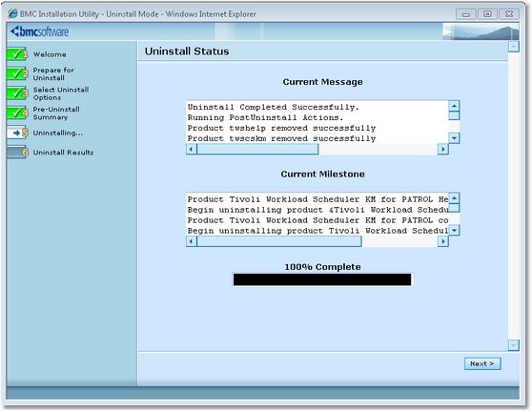
Task: Click the page scrollbar up arrow
Action: [513, 47]
